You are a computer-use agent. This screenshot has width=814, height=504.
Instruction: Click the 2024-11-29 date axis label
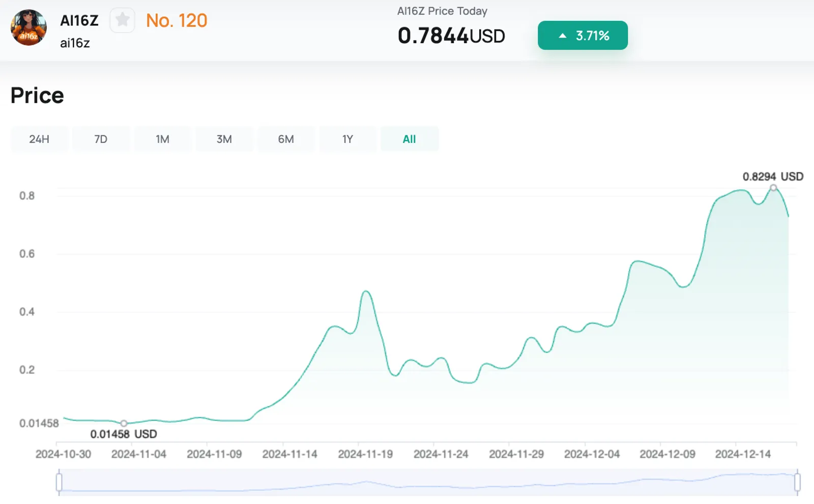[516, 454]
